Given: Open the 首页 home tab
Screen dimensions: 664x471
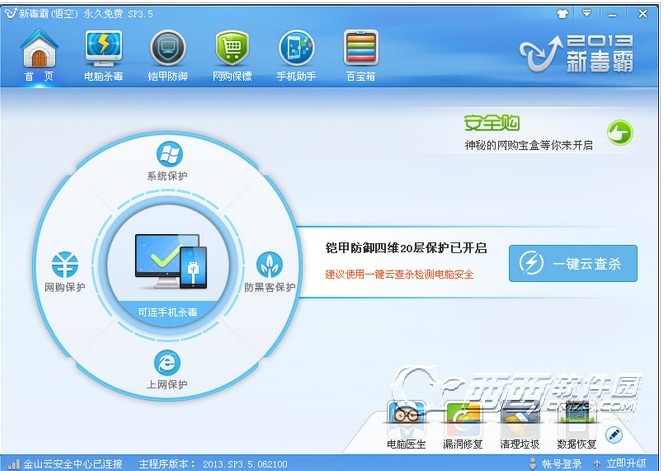Looking at the screenshot, I should click(39, 55).
